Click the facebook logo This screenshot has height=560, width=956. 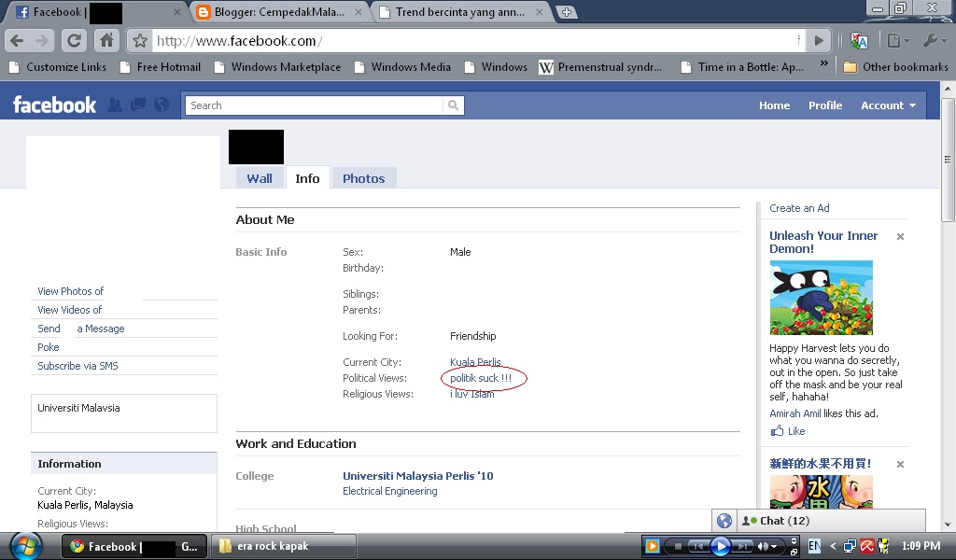click(x=55, y=105)
